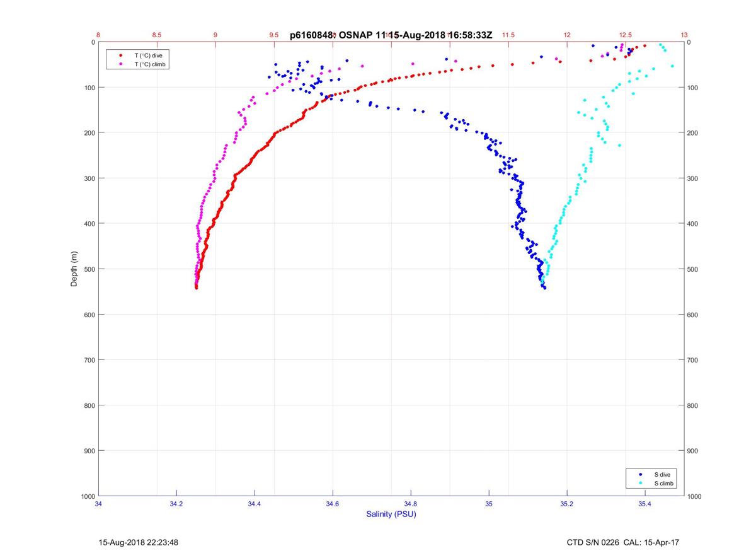Click '300' on the right depth axis
This screenshot has height=558, width=756.
tap(693, 178)
